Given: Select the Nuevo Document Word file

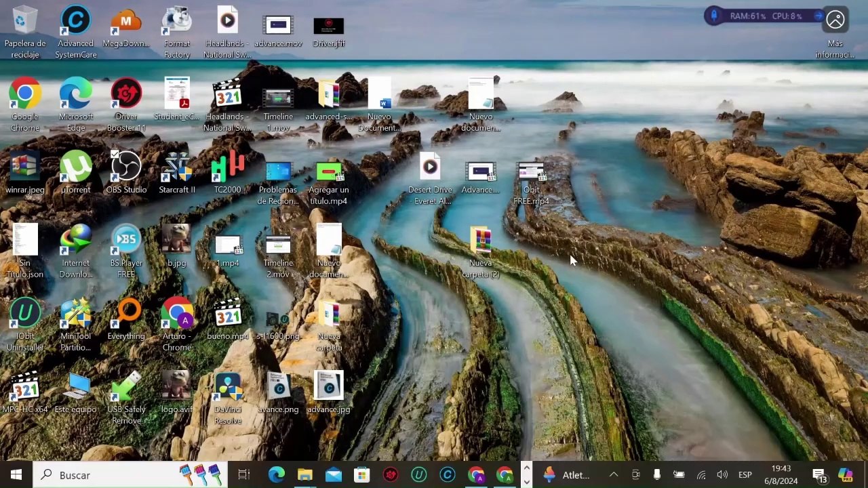Looking at the screenshot, I should [379, 105].
